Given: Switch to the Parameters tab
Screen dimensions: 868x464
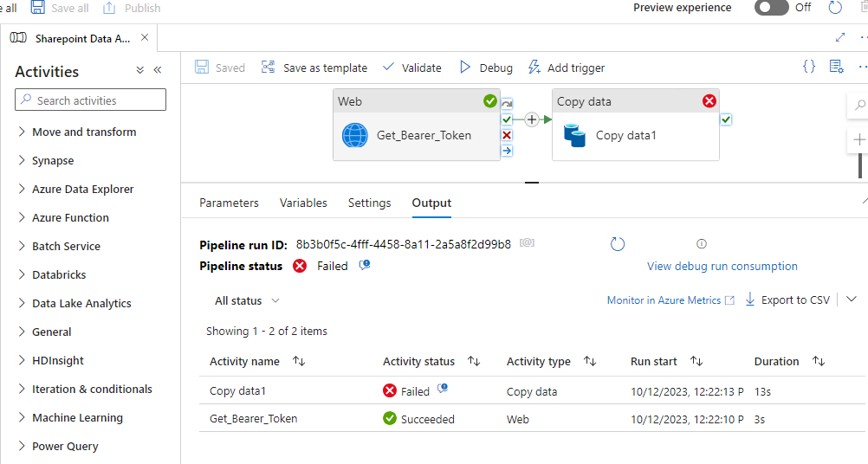Looking at the screenshot, I should point(229,203).
